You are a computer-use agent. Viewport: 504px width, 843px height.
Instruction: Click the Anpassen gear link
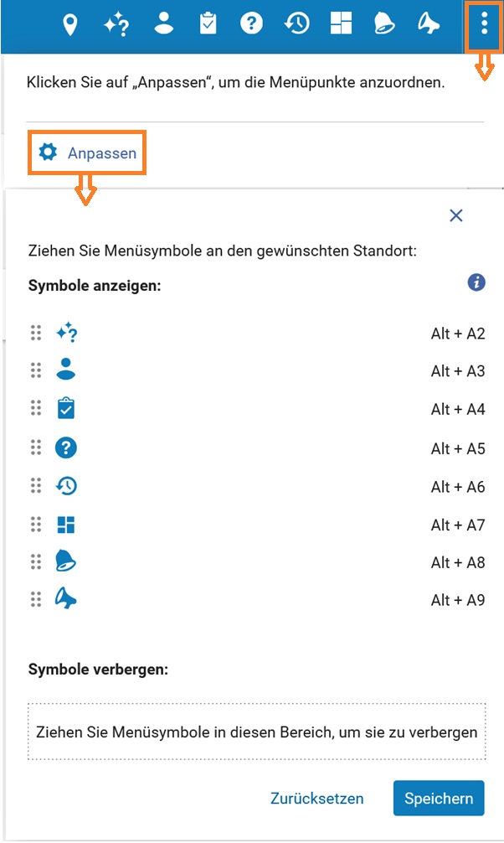point(87,153)
